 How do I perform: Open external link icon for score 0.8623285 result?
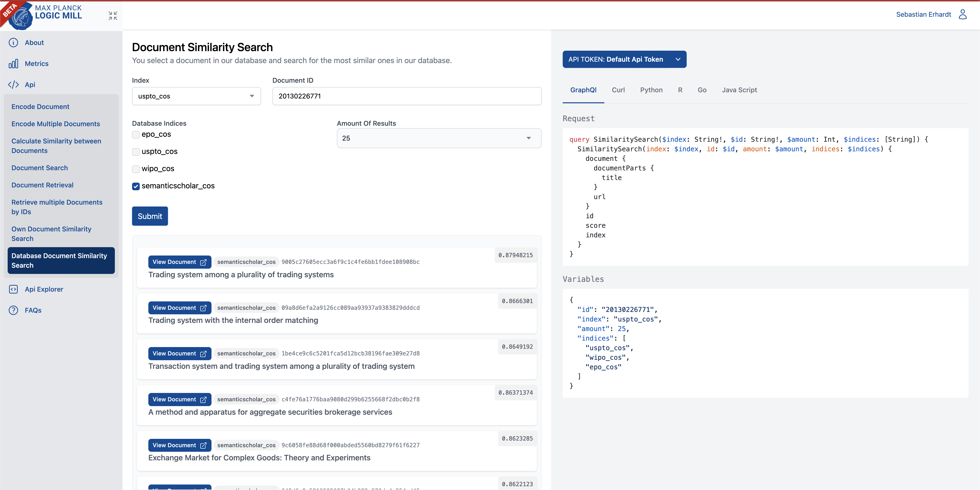(203, 446)
